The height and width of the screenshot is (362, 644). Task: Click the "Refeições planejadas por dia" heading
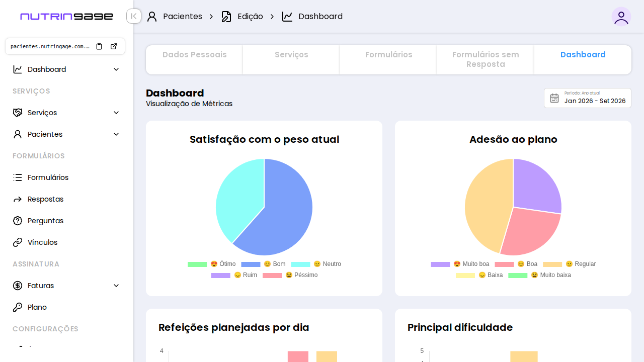coord(234,327)
